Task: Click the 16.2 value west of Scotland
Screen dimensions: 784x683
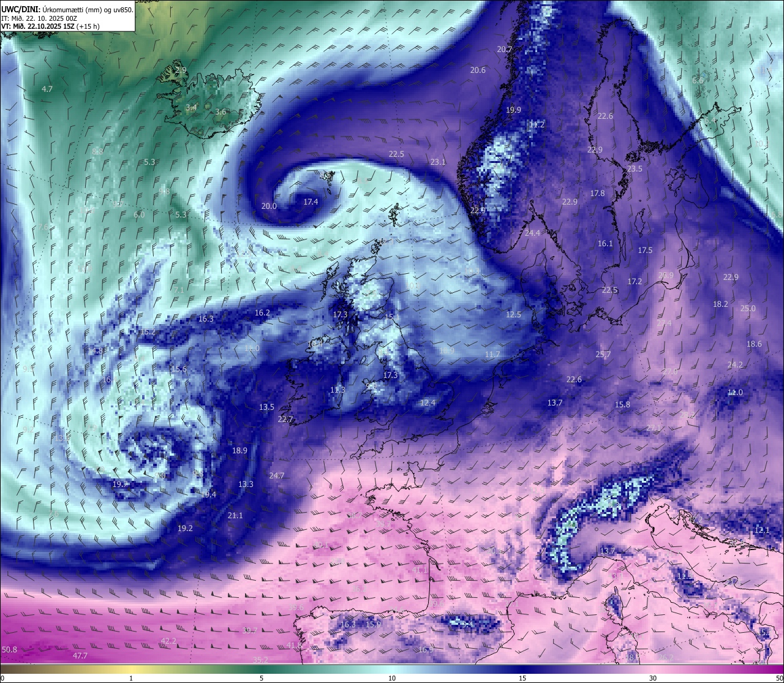Action: coord(262,313)
